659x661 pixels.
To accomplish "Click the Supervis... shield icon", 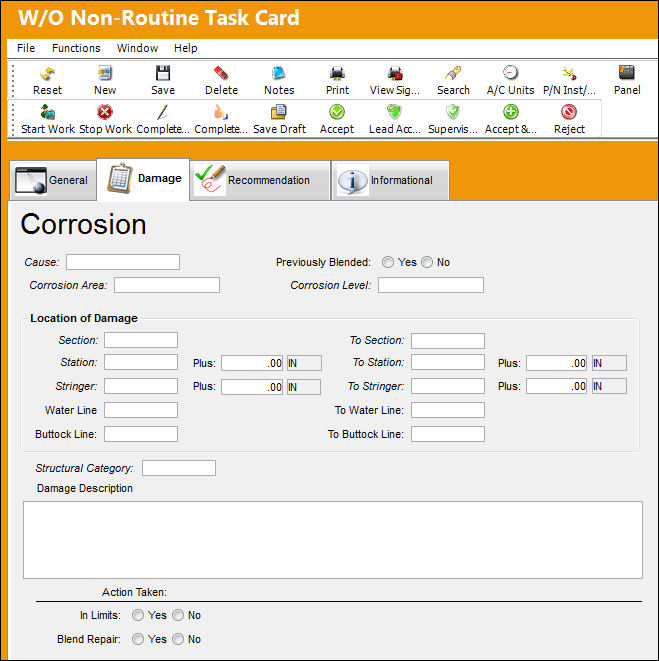I will (452, 112).
